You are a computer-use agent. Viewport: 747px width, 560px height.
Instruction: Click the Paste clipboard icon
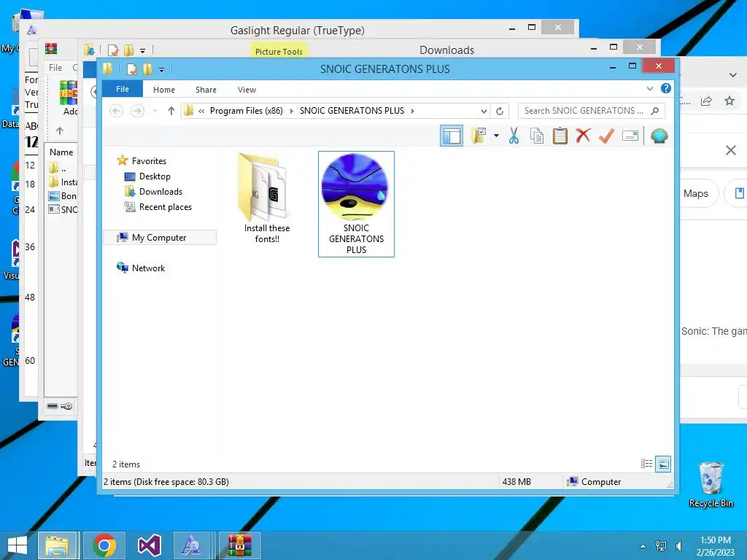[560, 136]
